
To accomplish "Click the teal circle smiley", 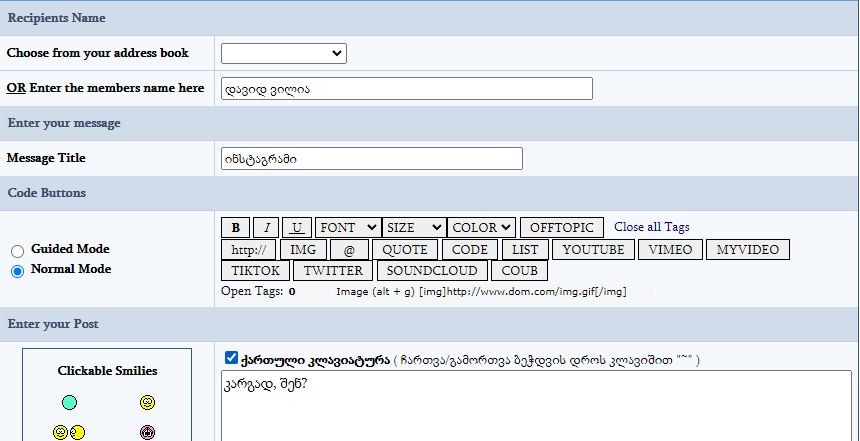I will click(69, 403).
